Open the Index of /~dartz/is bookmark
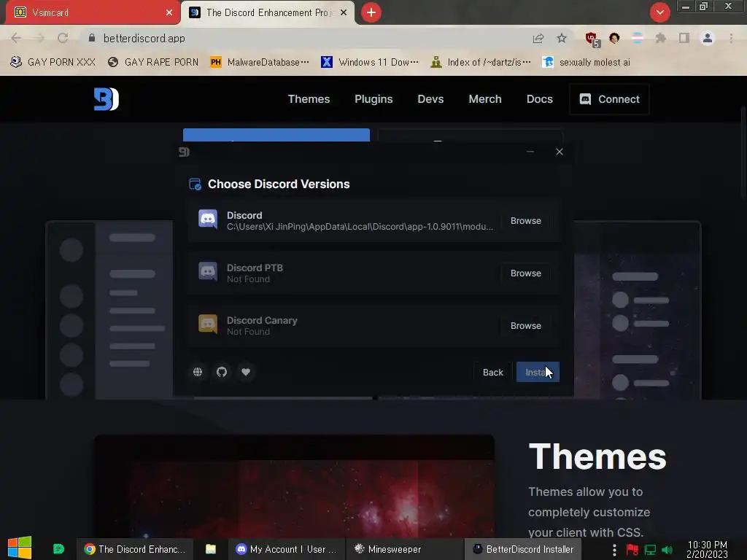Viewport: 747px width, 560px height. 480,62
